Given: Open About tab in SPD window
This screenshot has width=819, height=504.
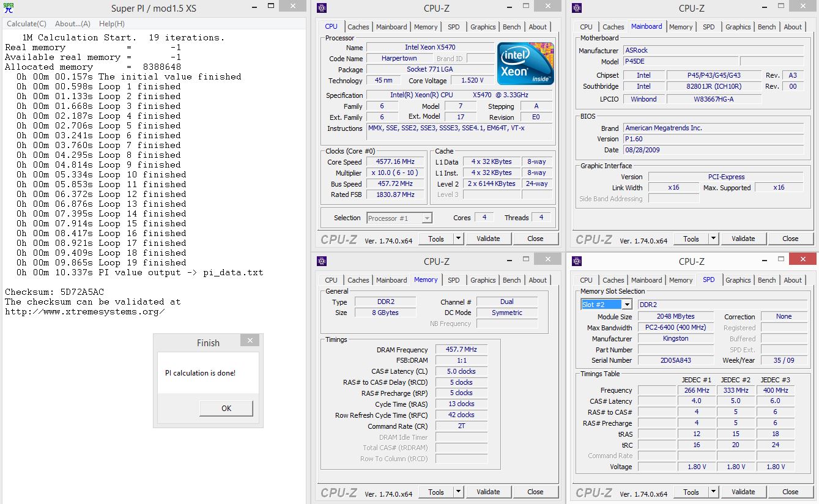Looking at the screenshot, I should pos(793,280).
